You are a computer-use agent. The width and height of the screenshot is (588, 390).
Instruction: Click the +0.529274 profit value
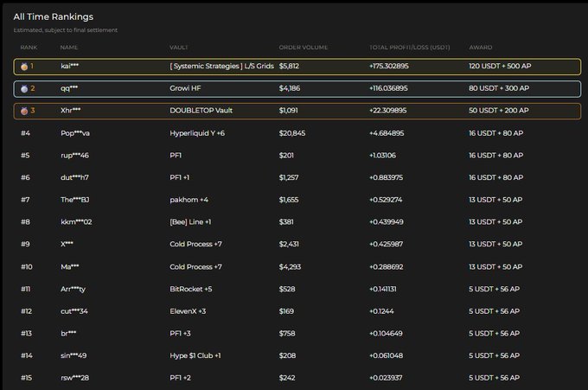coord(386,200)
